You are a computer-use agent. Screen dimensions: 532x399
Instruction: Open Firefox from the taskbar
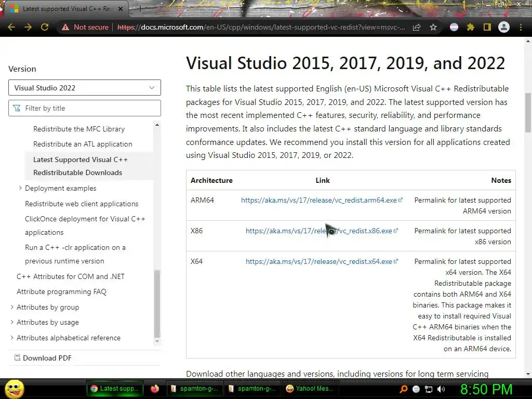point(155,389)
